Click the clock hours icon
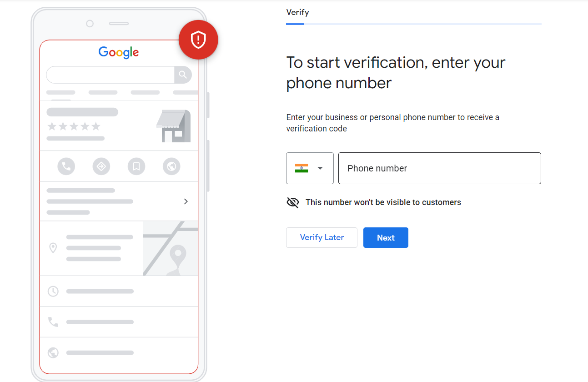The height and width of the screenshot is (382, 588). click(53, 291)
